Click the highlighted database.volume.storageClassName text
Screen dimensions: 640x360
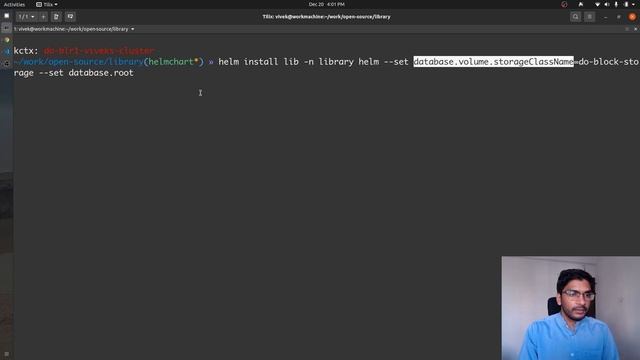493,62
